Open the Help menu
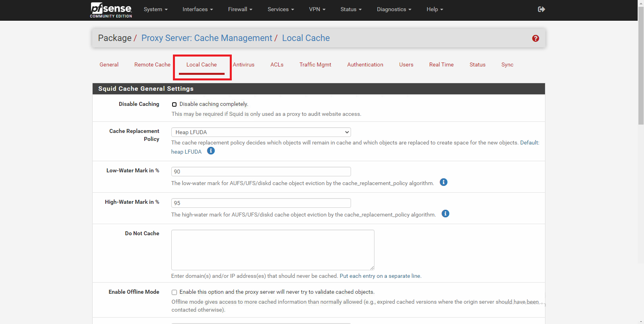Viewport: 644px width, 324px height. [435, 9]
